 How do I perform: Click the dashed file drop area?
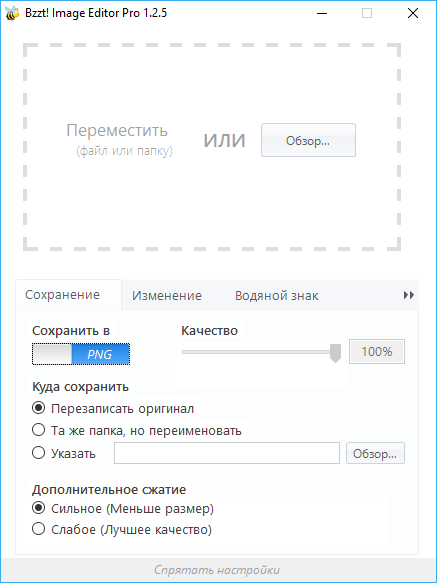click(212, 147)
